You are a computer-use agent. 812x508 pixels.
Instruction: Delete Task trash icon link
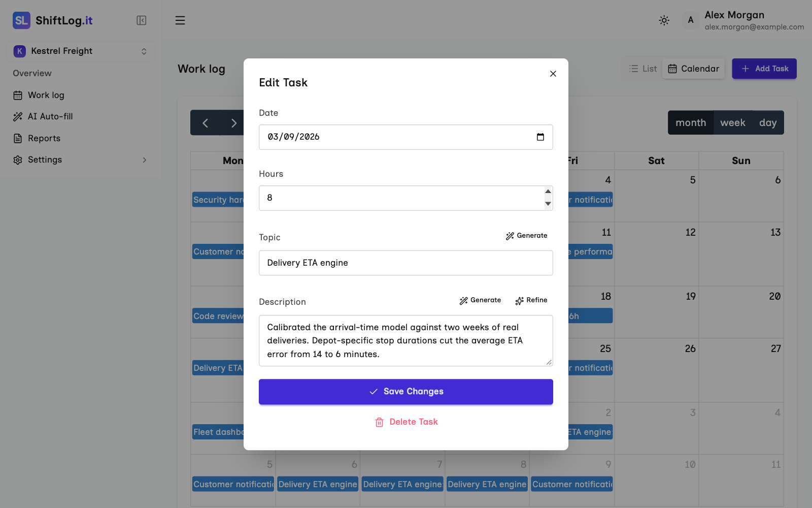tap(406, 422)
